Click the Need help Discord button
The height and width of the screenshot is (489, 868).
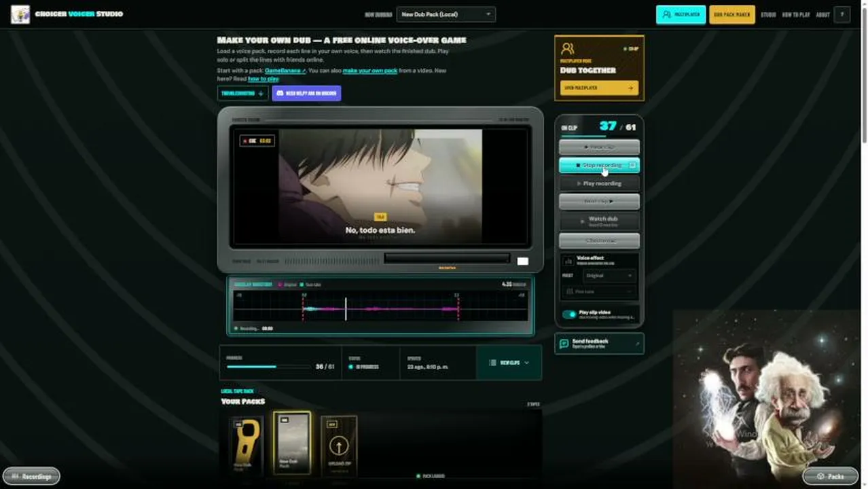[x=306, y=93]
